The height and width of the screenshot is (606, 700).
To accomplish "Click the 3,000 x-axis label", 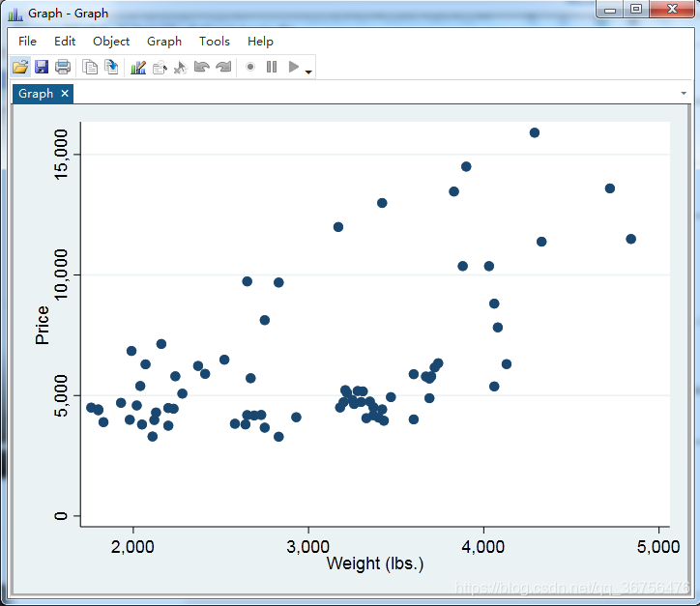I will click(x=308, y=547).
